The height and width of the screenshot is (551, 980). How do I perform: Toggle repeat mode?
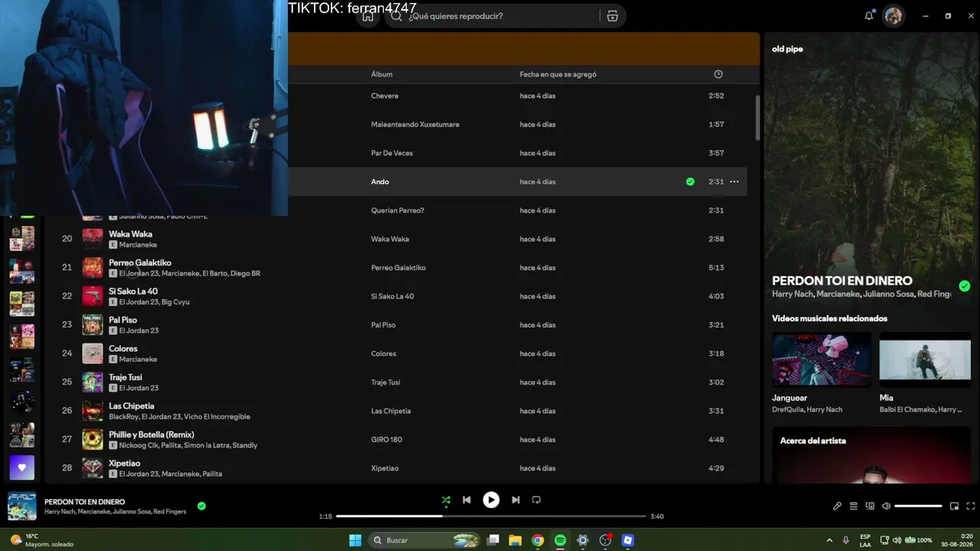[537, 500]
